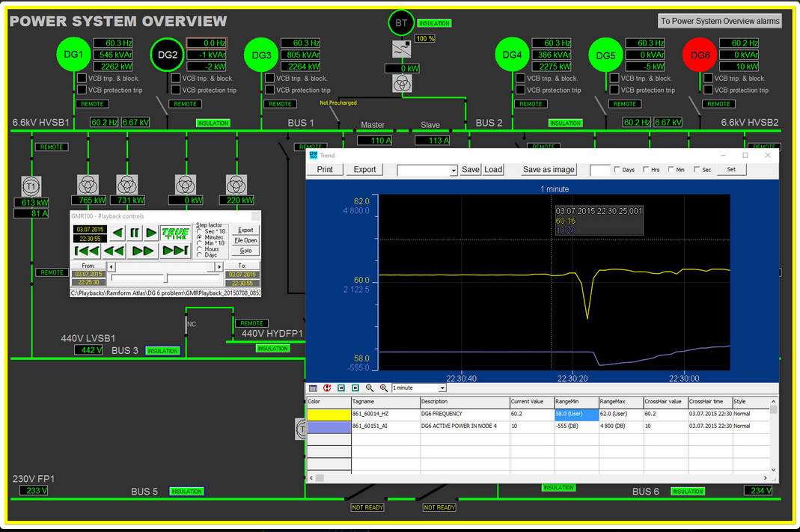Jump to playback start with skip-to-beginning button

88,251
